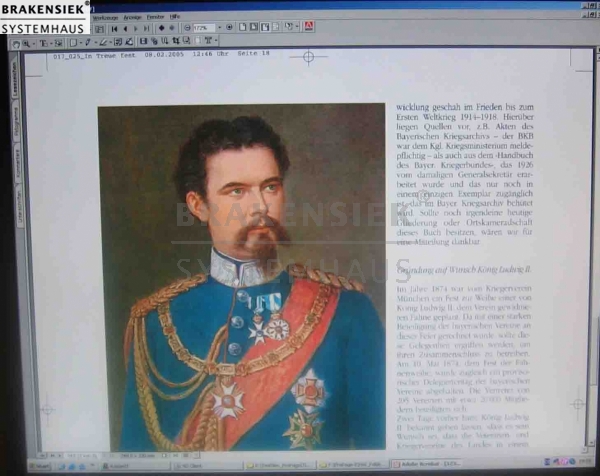Go to the next page
600x476 pixels.
[136, 29]
